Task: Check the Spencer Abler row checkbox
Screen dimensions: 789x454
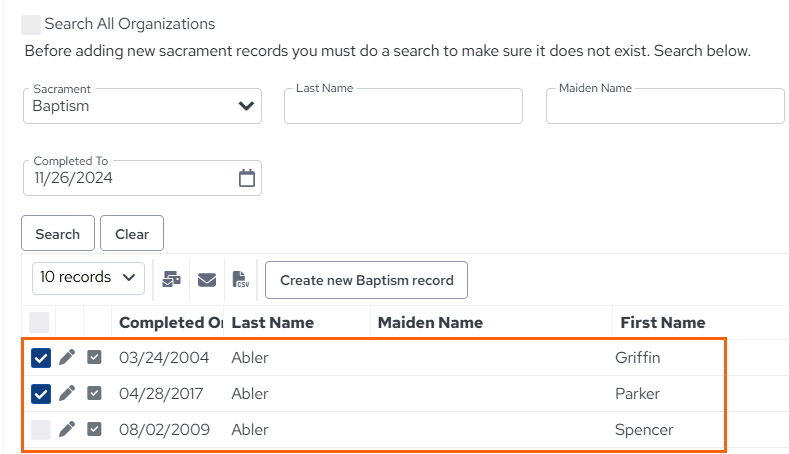Action: pyautogui.click(x=41, y=430)
